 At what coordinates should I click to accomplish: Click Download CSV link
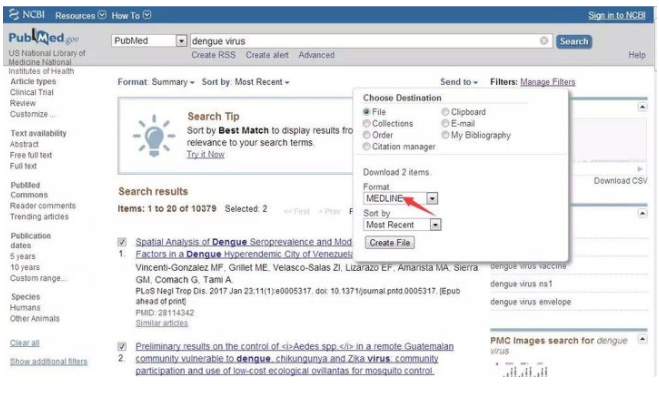click(621, 181)
